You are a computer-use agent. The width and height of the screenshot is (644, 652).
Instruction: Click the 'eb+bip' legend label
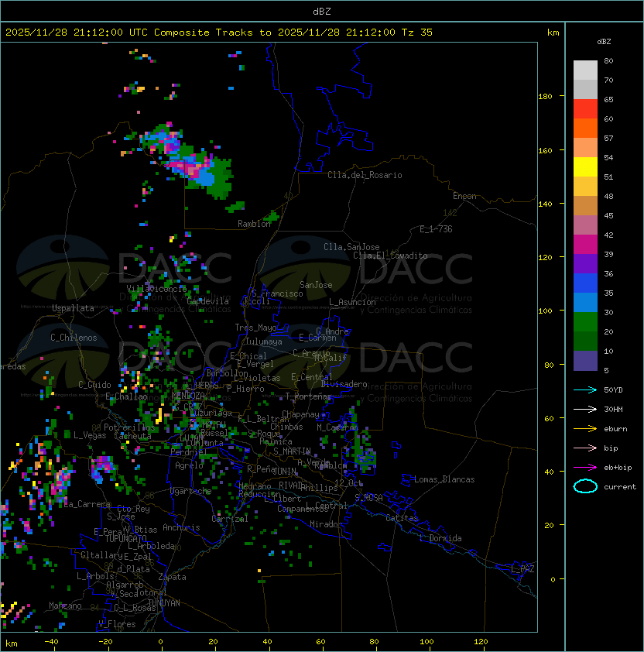[618, 468]
